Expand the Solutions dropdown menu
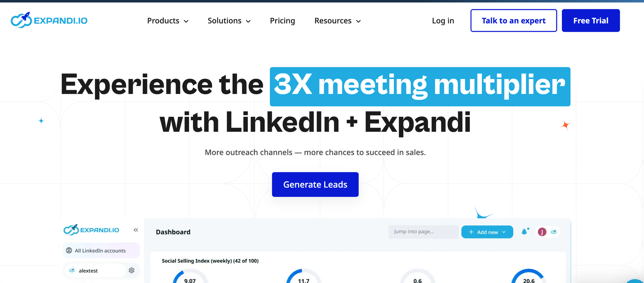 pos(229,21)
